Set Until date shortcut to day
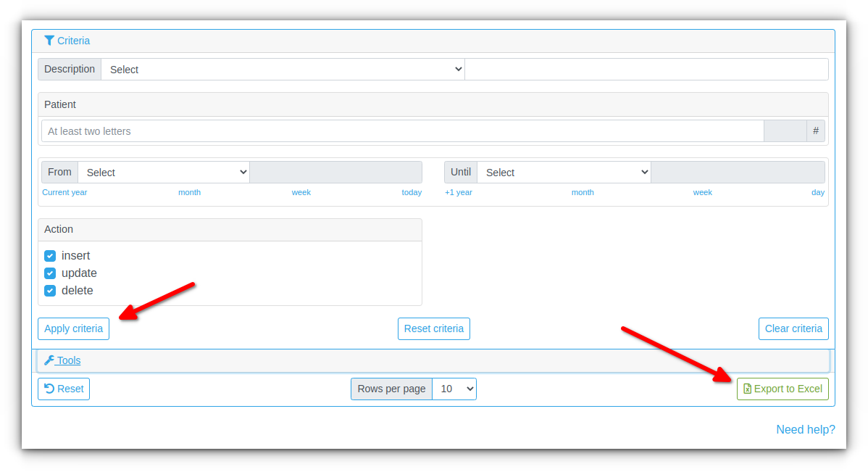The width and height of the screenshot is (868, 472). 818,192
